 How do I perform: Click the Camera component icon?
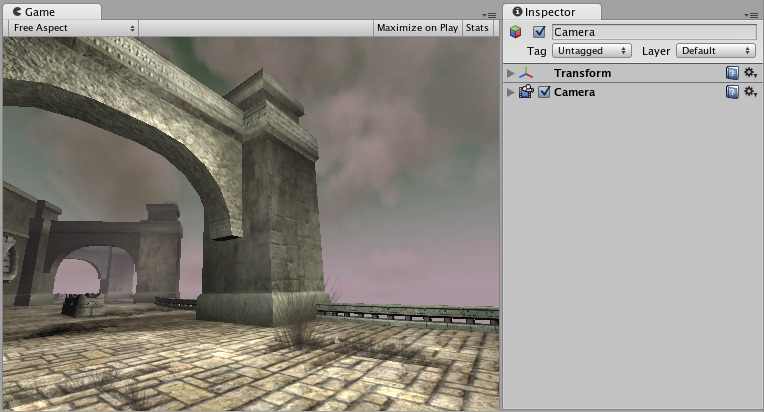526,92
